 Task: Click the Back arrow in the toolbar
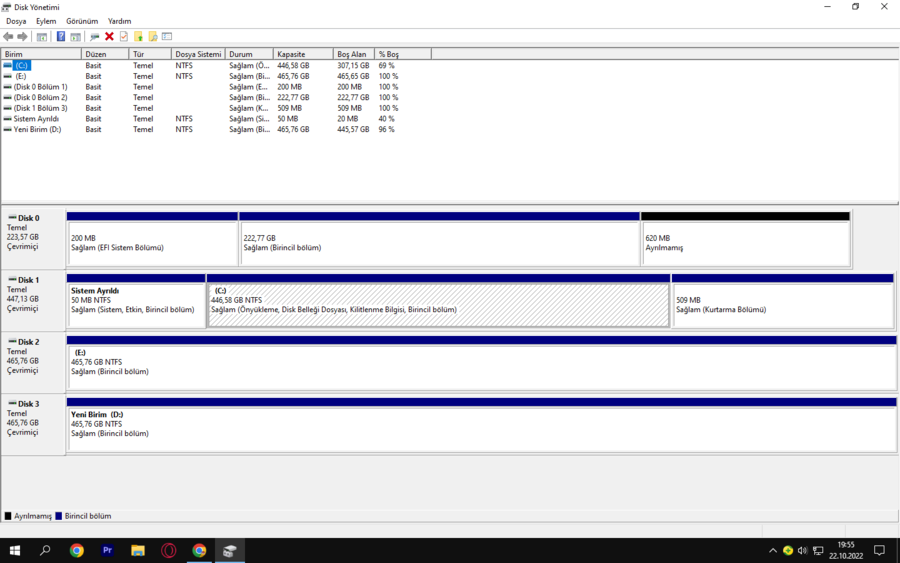pyautogui.click(x=8, y=37)
